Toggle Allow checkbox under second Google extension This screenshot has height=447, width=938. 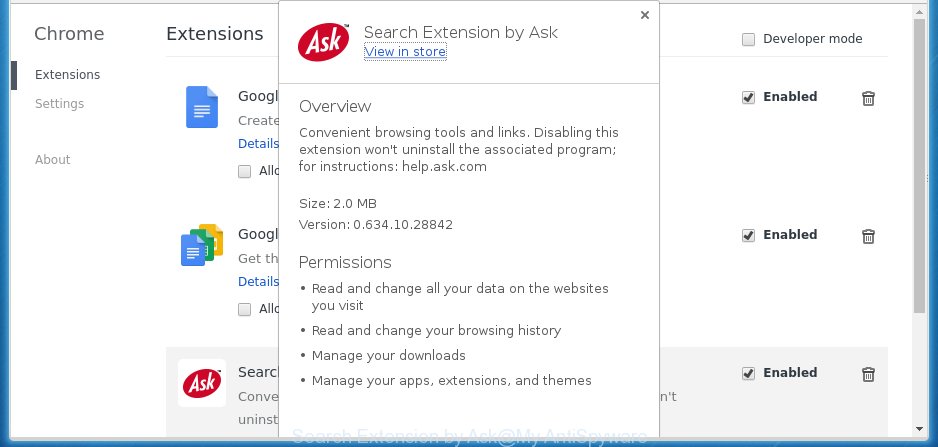[x=244, y=309]
